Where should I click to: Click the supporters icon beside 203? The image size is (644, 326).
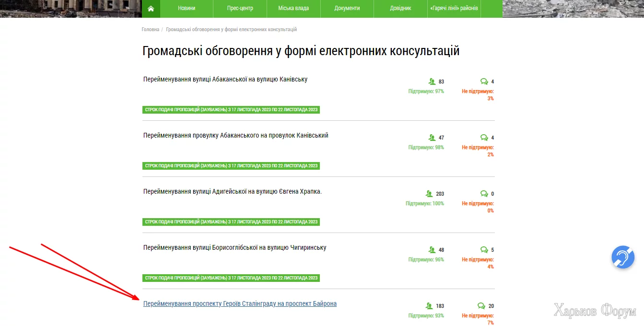click(429, 194)
